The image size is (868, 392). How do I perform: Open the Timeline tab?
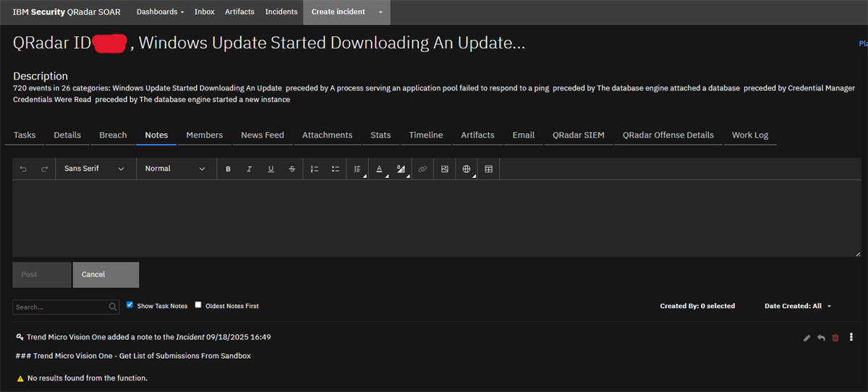(x=426, y=135)
